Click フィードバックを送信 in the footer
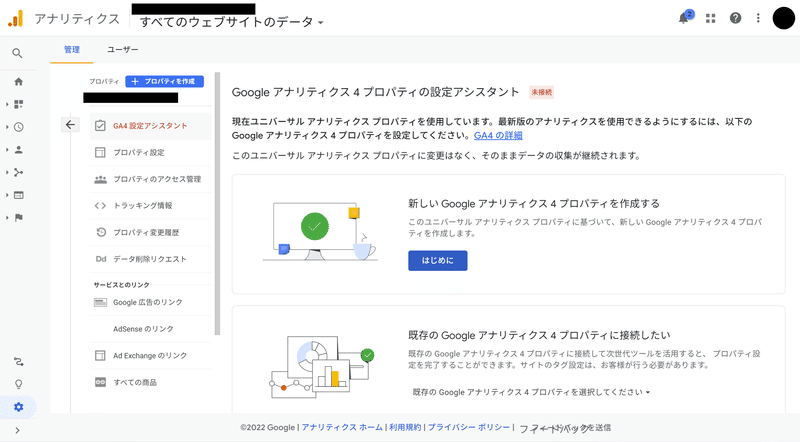 pyautogui.click(x=565, y=428)
